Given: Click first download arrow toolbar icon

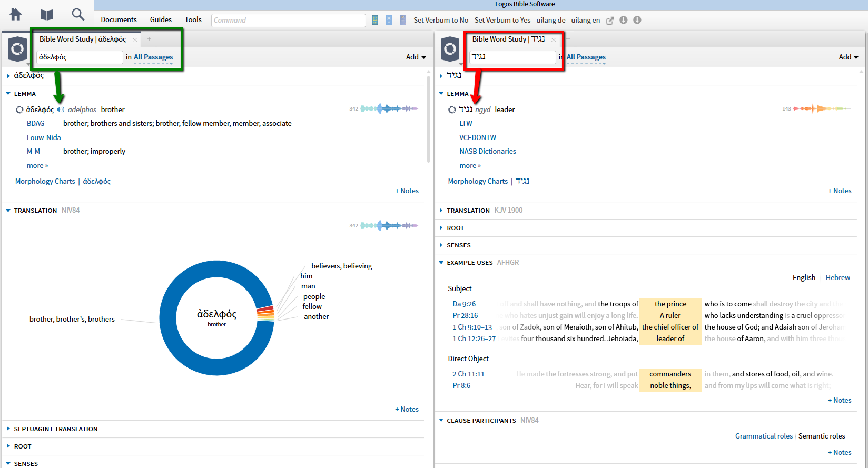Looking at the screenshot, I should [624, 20].
